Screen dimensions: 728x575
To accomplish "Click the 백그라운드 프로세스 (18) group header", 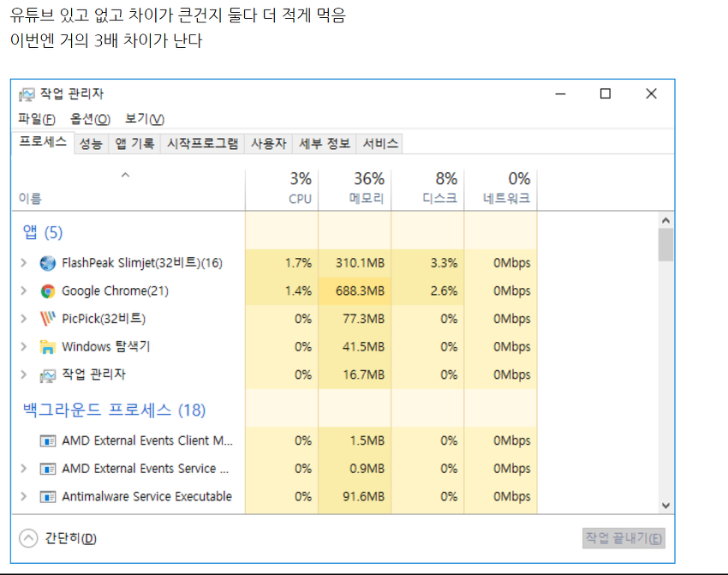I will pyautogui.click(x=114, y=410).
